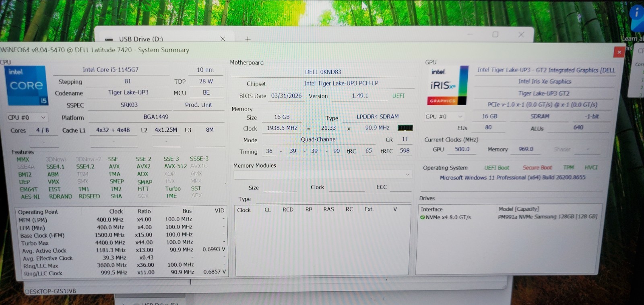Open the CPU #0 selector dropdown
Viewport: 644px width, 305px height.
coord(27,117)
